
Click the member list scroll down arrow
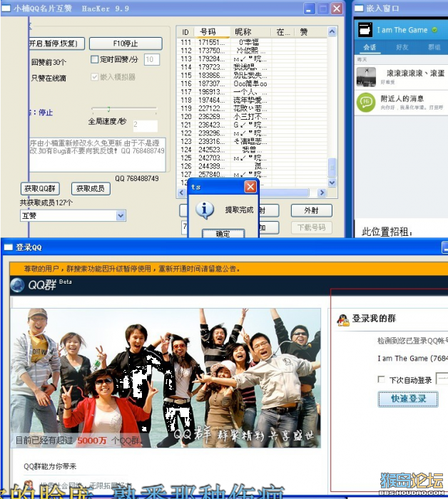coord(332,182)
